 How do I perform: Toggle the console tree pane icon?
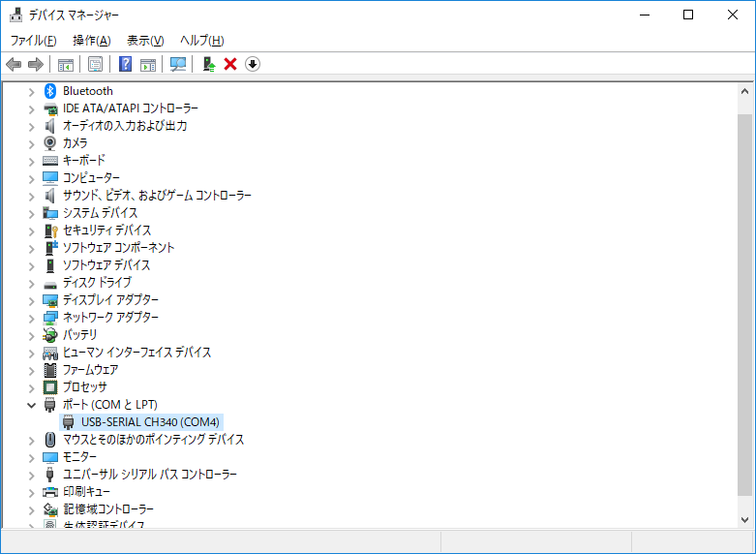[66, 64]
